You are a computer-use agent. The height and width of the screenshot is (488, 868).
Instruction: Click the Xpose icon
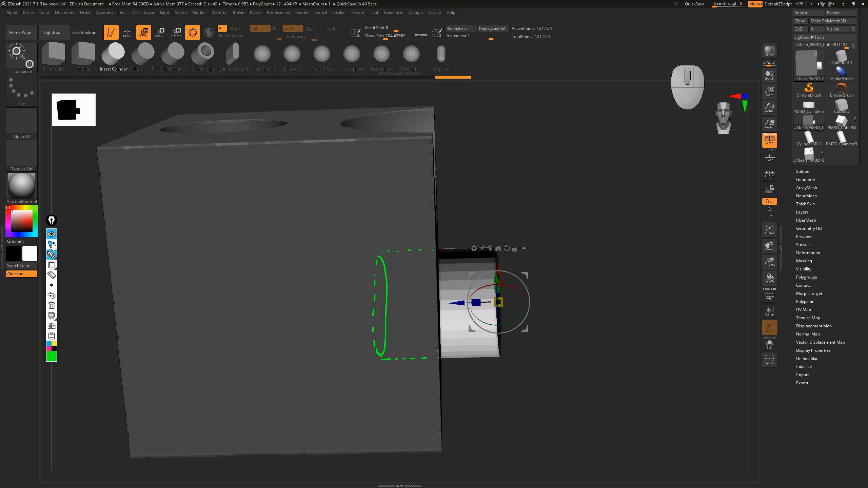(769, 360)
